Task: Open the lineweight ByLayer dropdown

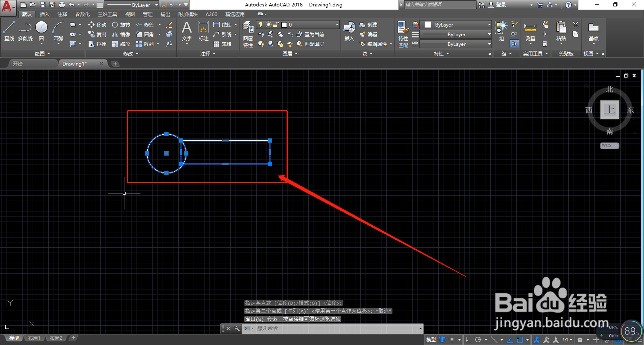Action: click(x=456, y=35)
